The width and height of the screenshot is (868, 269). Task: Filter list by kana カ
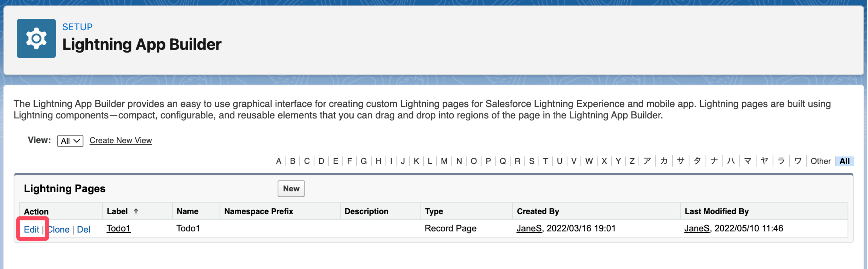[664, 161]
